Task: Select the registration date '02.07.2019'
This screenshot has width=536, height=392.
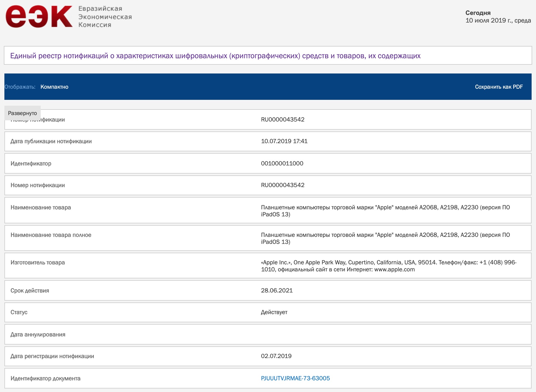Action: (x=276, y=356)
